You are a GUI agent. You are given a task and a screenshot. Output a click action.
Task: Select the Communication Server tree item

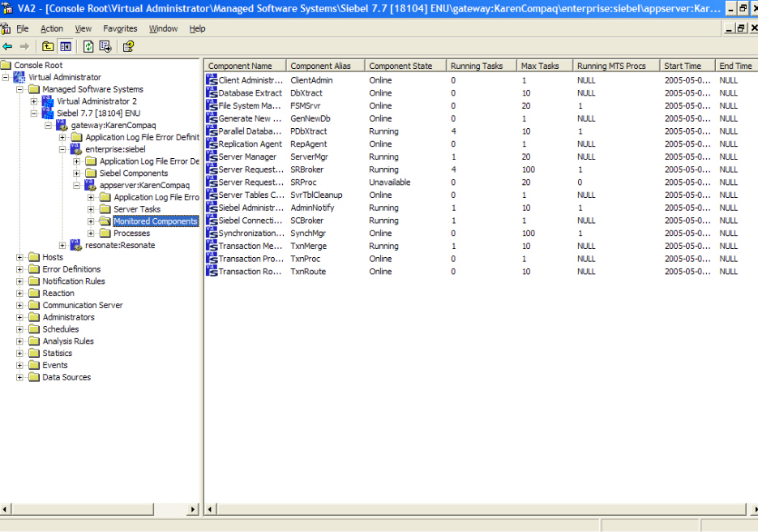(x=83, y=305)
